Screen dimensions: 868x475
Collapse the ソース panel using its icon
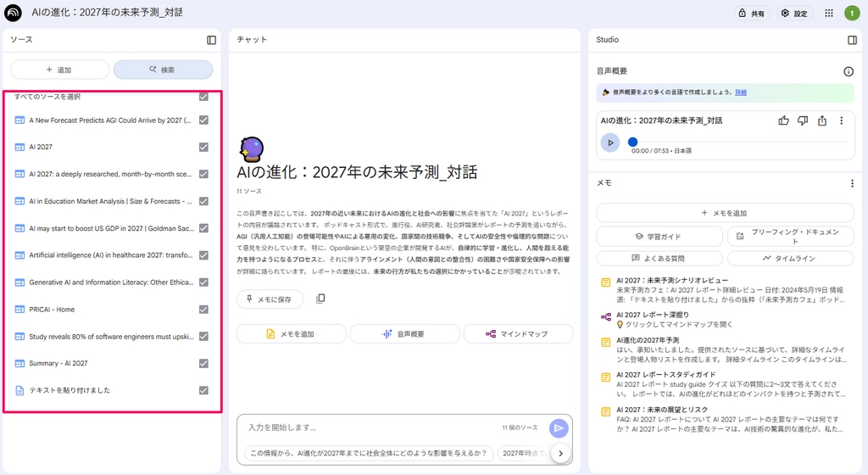pyautogui.click(x=211, y=40)
